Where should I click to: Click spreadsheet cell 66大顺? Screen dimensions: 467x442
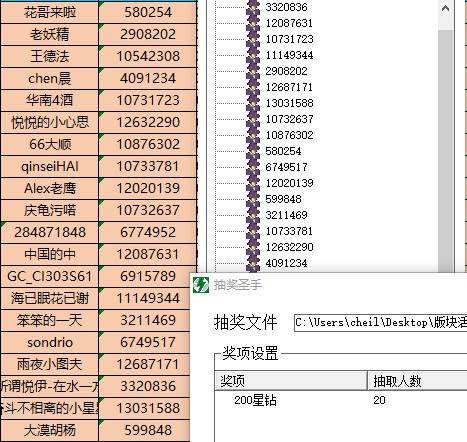50,144
